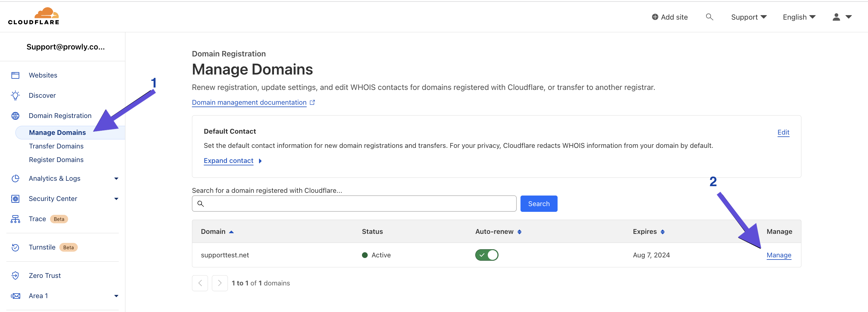Click the Domain Registration globe icon
This screenshot has height=312, width=868.
coord(15,116)
